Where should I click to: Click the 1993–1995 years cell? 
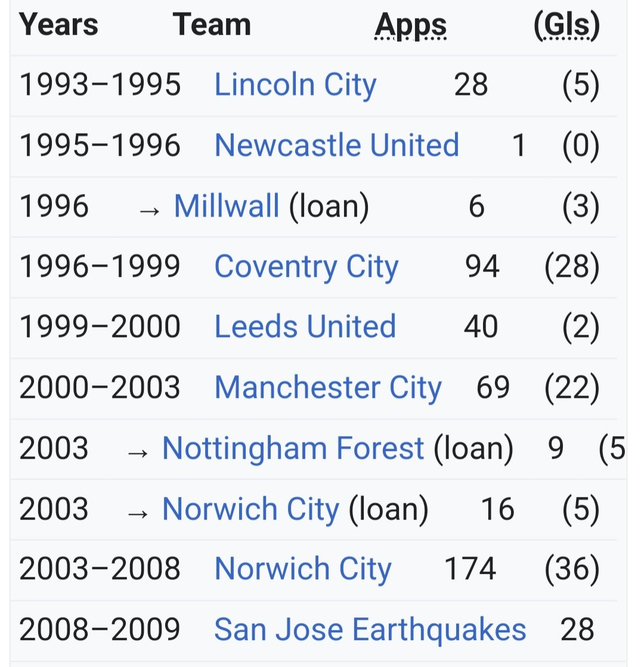coord(100,85)
